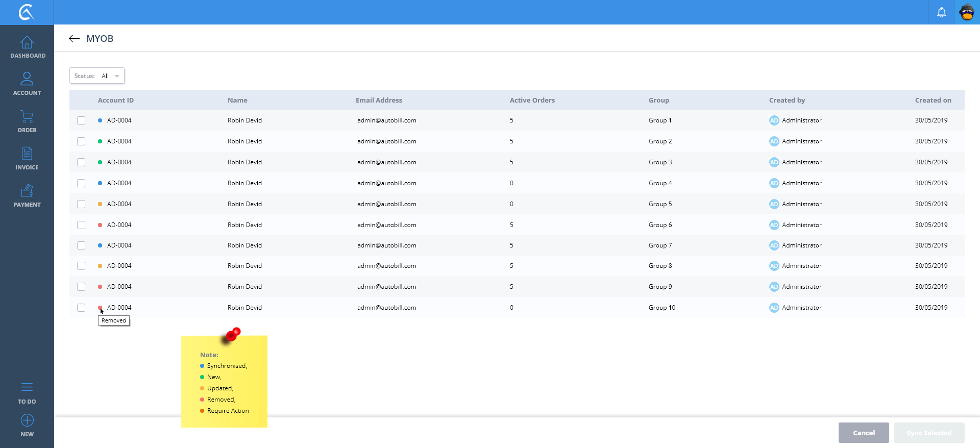Click the back arrow beside MYOB
This screenshot has height=448, width=980.
(75, 39)
